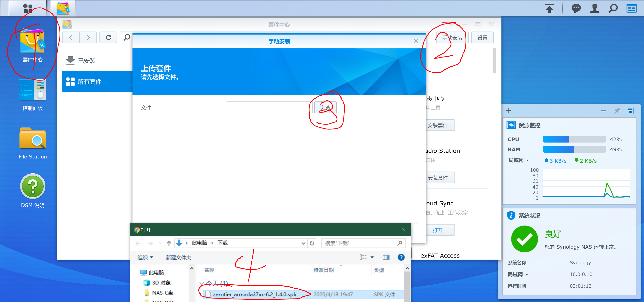Sort files by 名称 column

pos(209,270)
